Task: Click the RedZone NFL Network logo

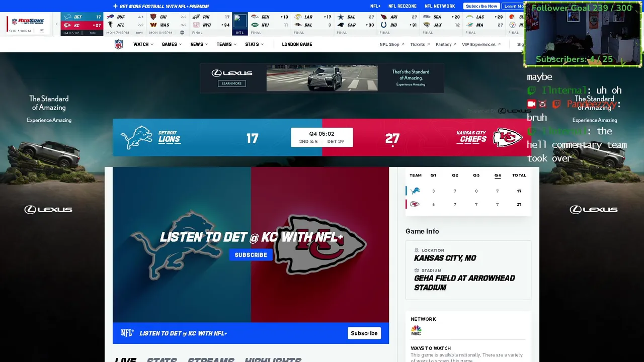Action: 28,22
